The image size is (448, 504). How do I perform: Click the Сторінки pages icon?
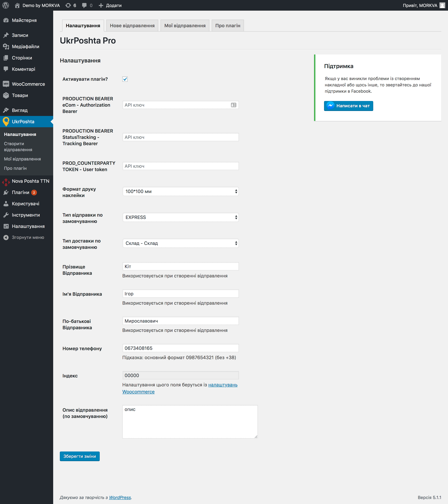coord(6,58)
